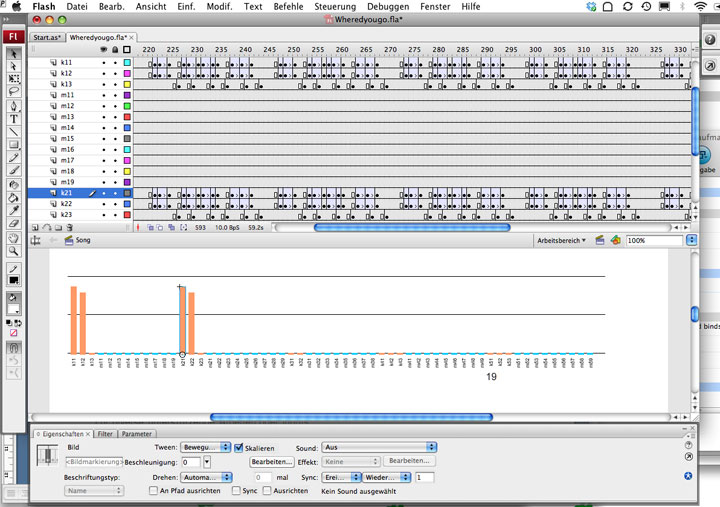The height and width of the screenshot is (507, 720).
Task: Select the Hand tool
Action: [14, 238]
